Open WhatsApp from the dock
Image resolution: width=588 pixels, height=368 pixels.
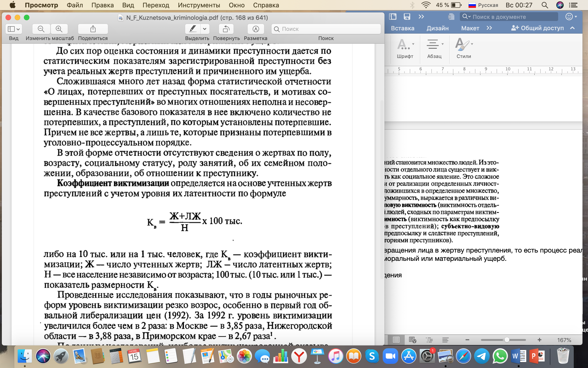click(500, 356)
